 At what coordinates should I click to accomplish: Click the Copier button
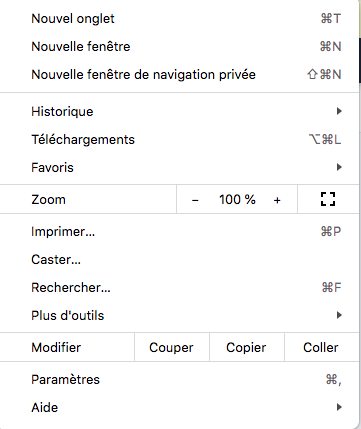click(x=247, y=347)
